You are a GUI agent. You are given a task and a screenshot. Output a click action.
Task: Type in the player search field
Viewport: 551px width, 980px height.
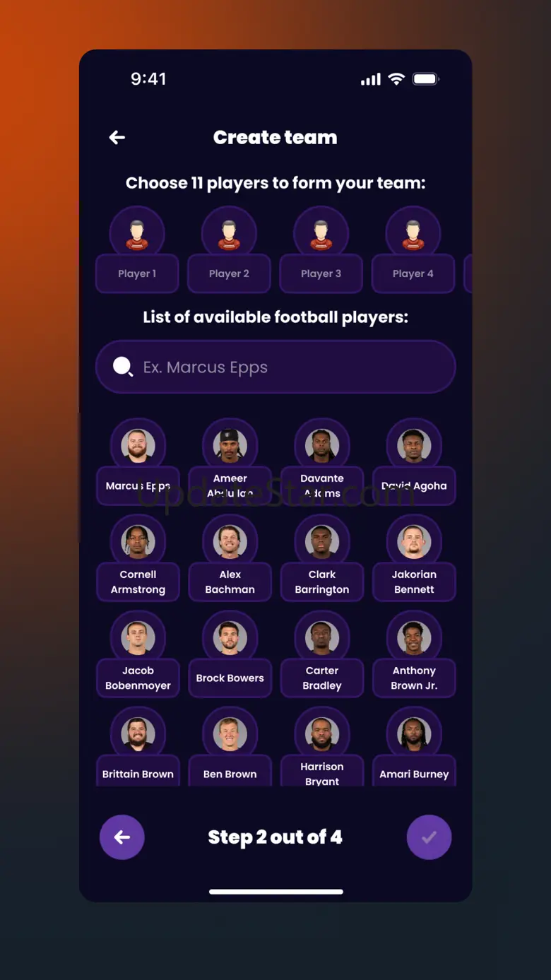tap(290, 367)
